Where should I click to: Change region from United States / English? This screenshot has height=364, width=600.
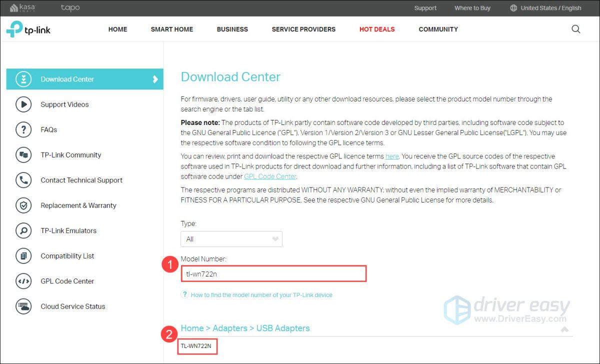[551, 8]
